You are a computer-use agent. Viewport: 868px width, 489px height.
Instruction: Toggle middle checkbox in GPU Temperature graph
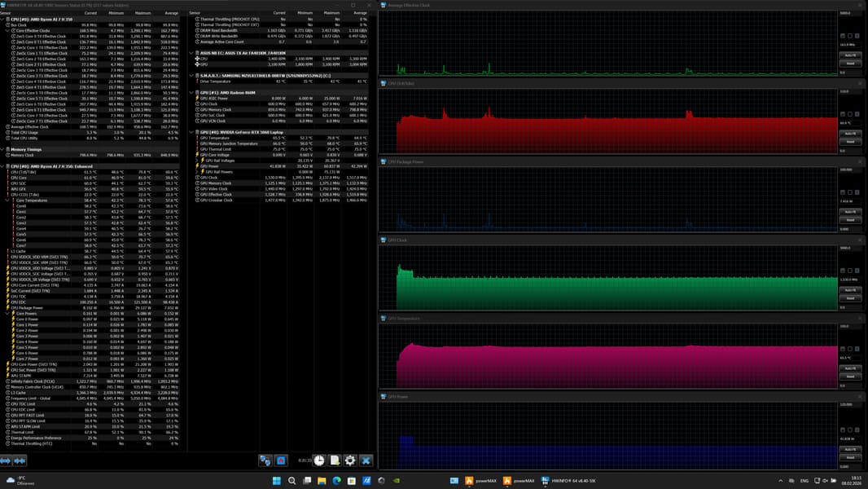tap(850, 349)
